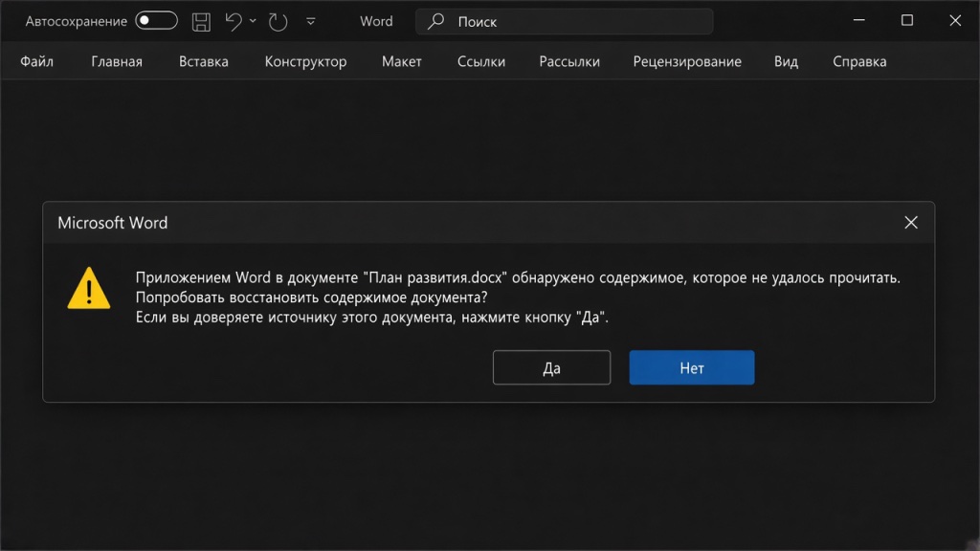Open the Справка tab

(x=859, y=61)
